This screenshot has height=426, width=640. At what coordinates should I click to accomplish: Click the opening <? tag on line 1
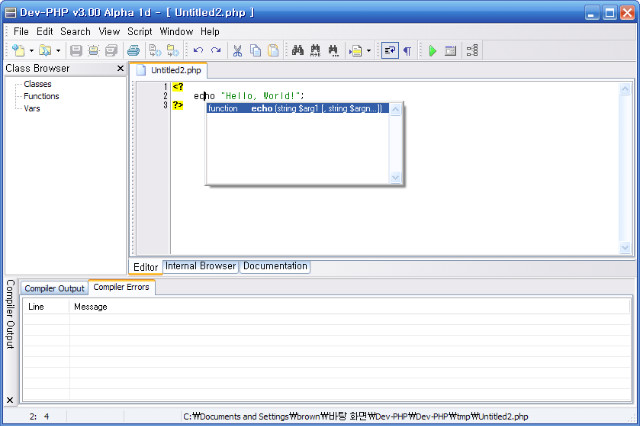point(178,87)
